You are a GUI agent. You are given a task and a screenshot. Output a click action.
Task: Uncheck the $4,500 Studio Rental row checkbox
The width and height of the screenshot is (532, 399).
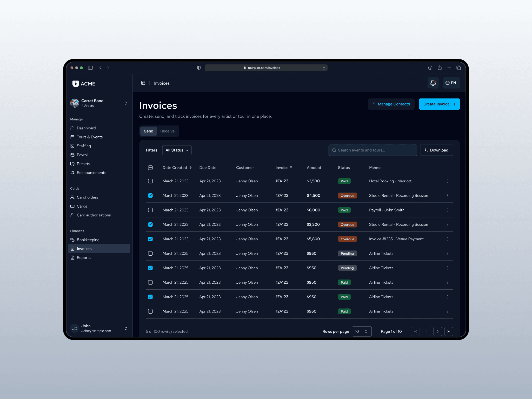pyautogui.click(x=150, y=196)
